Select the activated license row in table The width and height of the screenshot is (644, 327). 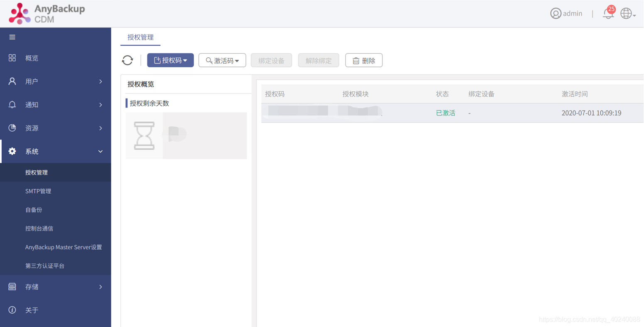pyautogui.click(x=415, y=113)
